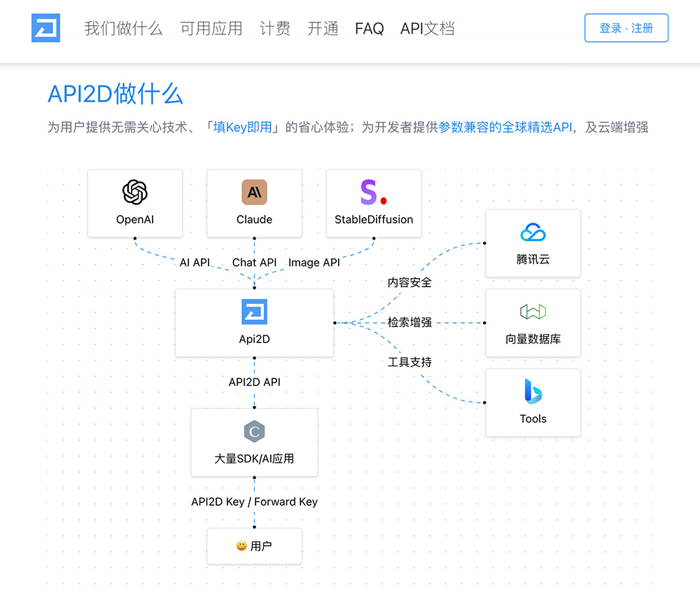Click the Claude logo icon
Image resolution: width=700 pixels, height=594 pixels.
[x=255, y=192]
